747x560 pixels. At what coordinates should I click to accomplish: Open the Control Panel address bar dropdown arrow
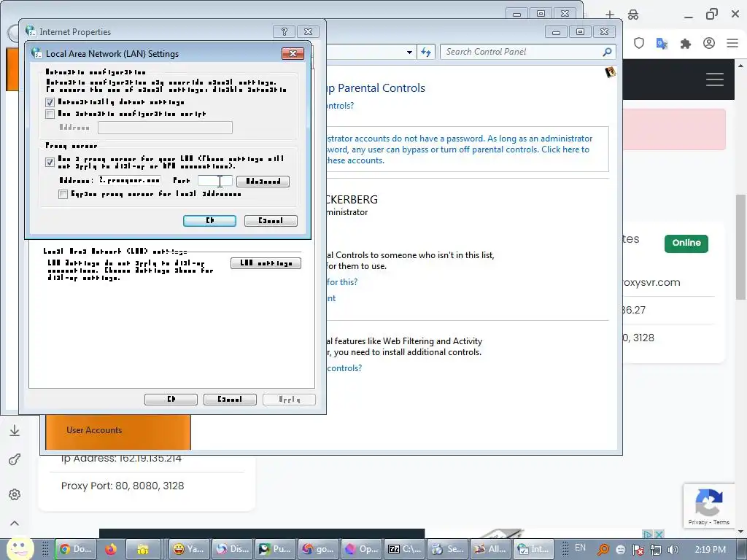(409, 52)
